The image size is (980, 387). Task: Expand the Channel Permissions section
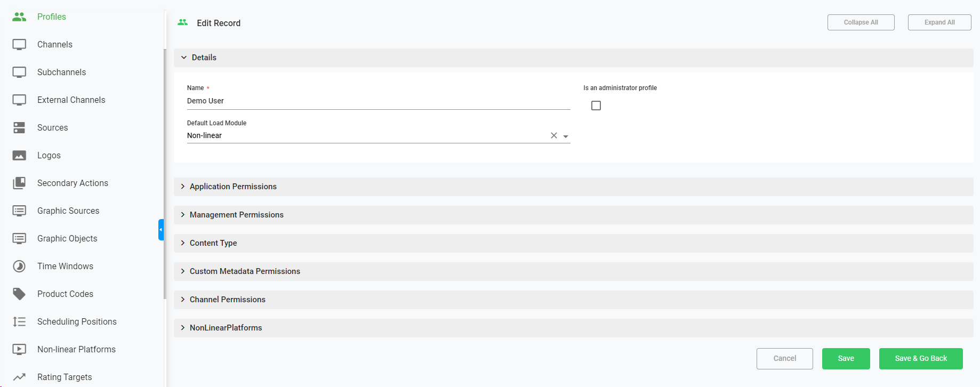[227, 300]
